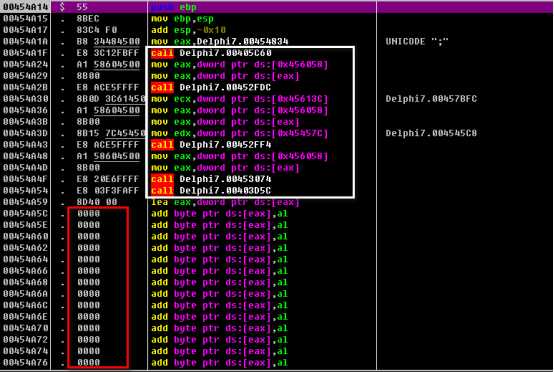Click add byte ptr instruction on row 00454A62
The image size is (554, 372).
pyautogui.click(x=219, y=248)
